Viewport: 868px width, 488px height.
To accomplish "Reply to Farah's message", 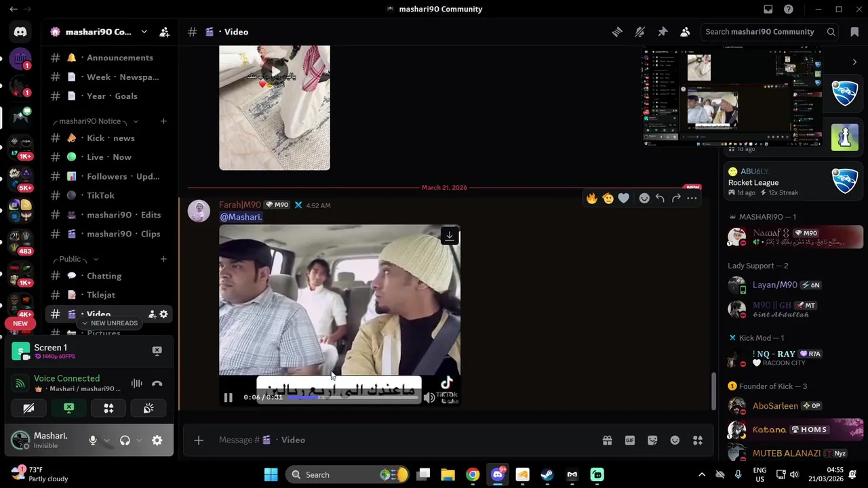I will pyautogui.click(x=660, y=198).
